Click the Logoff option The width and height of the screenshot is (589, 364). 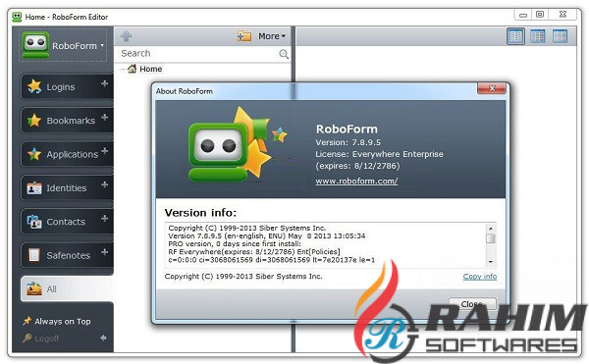(40, 338)
